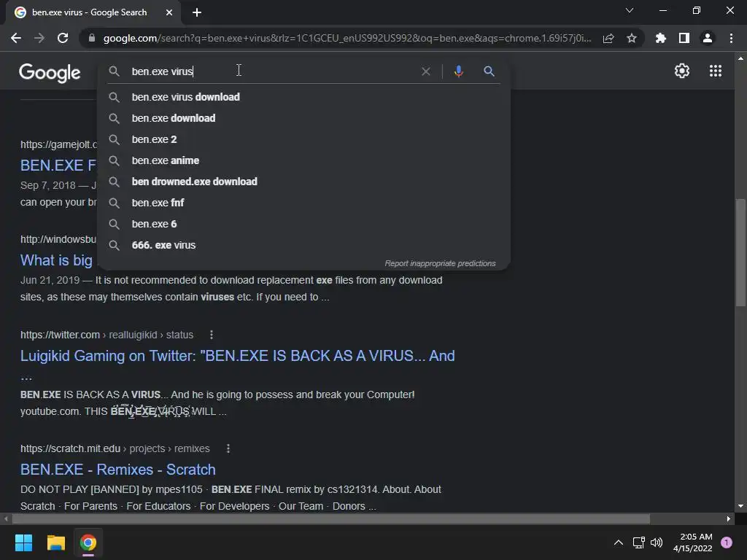Share this page icon in address bar

point(608,38)
